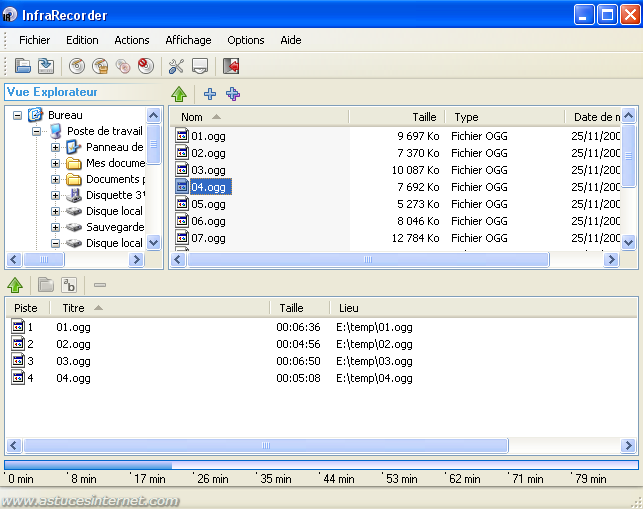
Task: Click the 01.ogg file icon in explorer list
Action: tap(182, 136)
